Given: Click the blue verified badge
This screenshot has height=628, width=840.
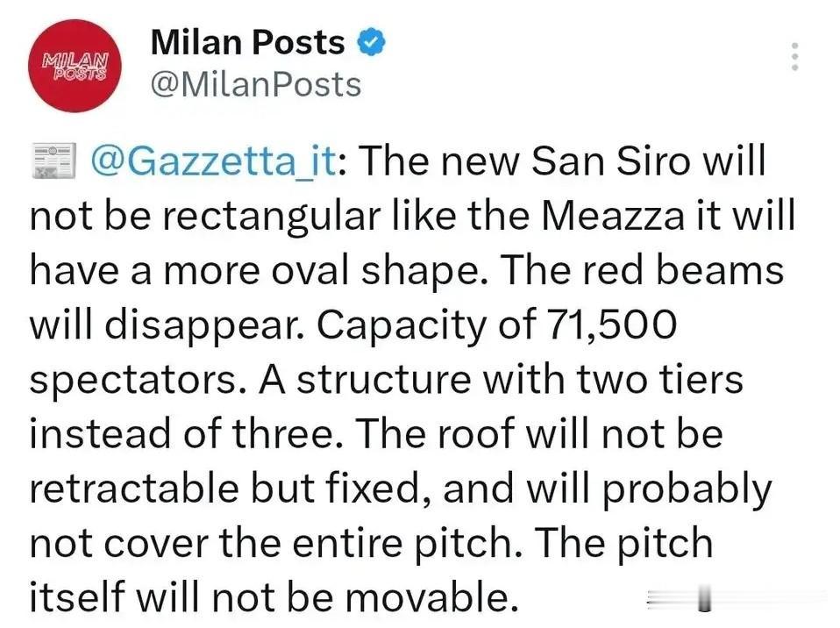Looking at the screenshot, I should pos(372,42).
